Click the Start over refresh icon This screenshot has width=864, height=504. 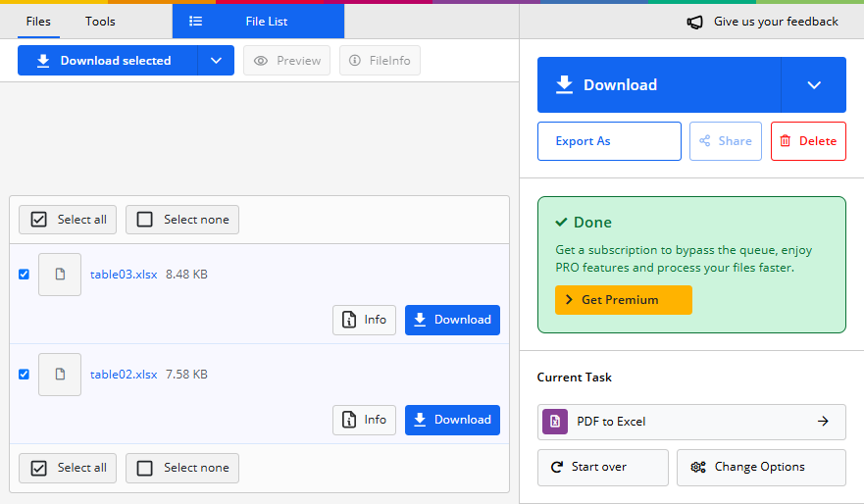point(557,467)
